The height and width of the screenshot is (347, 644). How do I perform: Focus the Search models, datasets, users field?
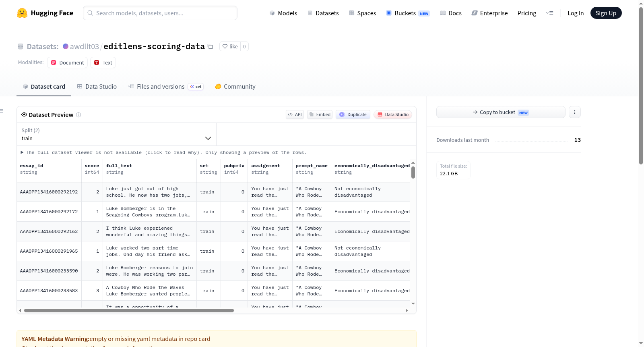(160, 13)
